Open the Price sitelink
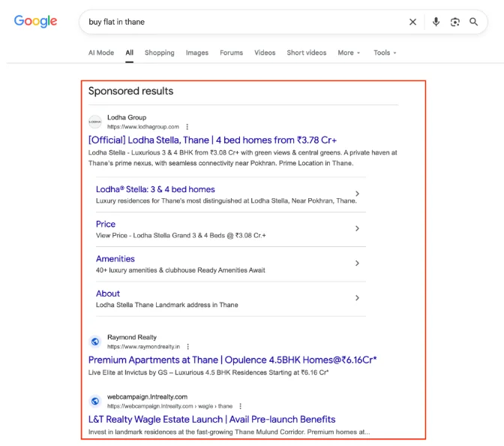Image resolution: width=504 pixels, height=446 pixels. pyautogui.click(x=106, y=224)
